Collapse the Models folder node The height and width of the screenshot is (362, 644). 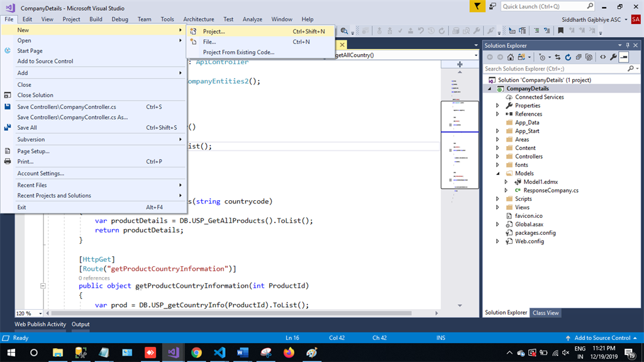click(x=497, y=174)
